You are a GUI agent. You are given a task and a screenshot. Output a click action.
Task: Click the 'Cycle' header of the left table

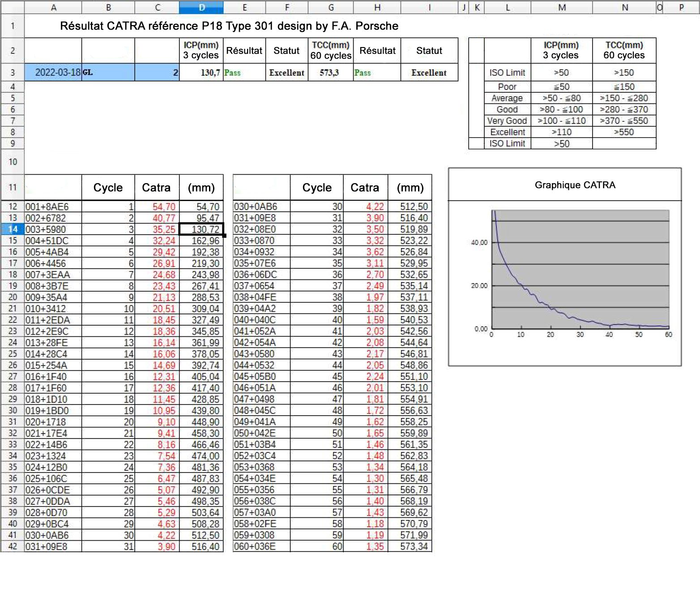pyautogui.click(x=108, y=187)
